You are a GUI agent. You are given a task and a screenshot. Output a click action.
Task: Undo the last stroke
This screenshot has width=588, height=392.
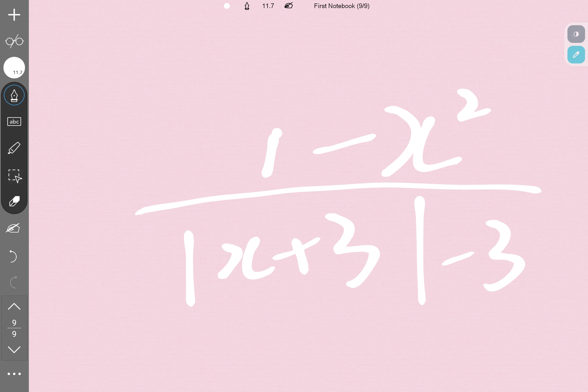point(13,256)
